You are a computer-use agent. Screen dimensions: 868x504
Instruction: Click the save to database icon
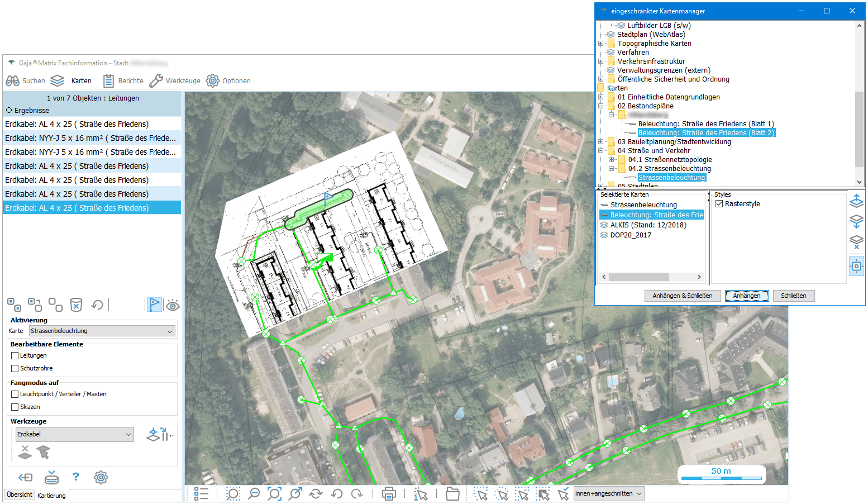click(x=51, y=477)
